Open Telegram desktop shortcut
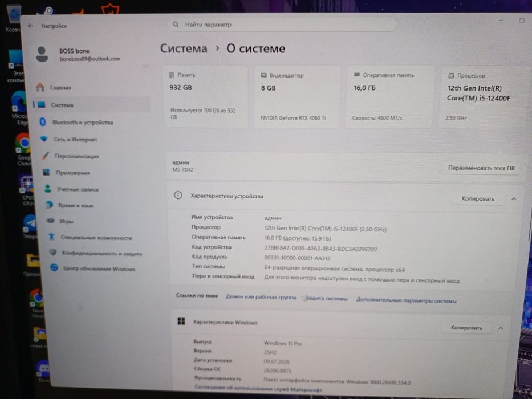This screenshot has width=532, height=399. coord(30,227)
